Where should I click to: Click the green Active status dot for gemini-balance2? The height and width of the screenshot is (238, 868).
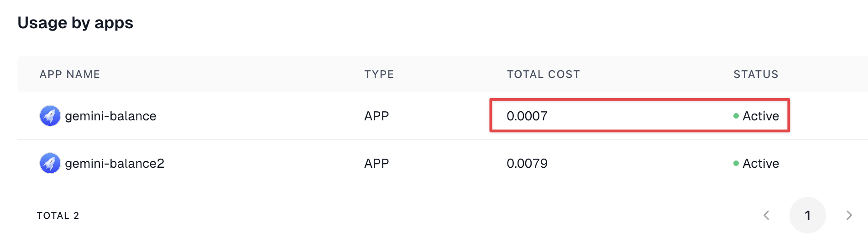point(736,163)
